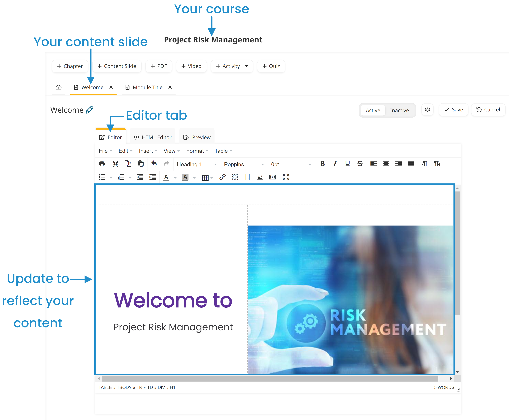
Task: Switch to the Preview tab
Action: click(x=197, y=137)
